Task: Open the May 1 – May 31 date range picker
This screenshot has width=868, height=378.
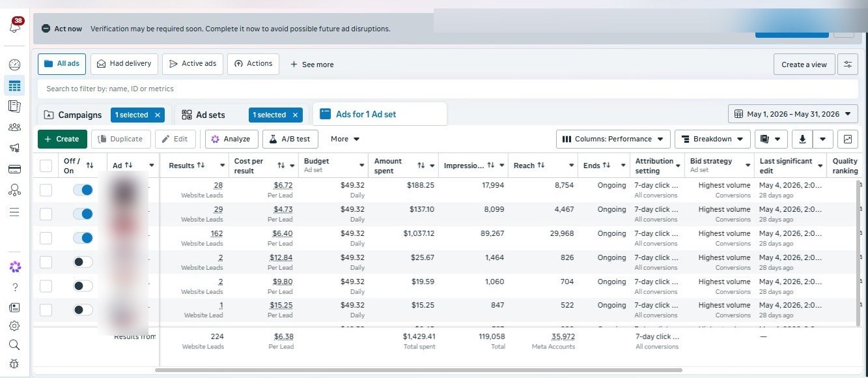Action: click(x=792, y=114)
